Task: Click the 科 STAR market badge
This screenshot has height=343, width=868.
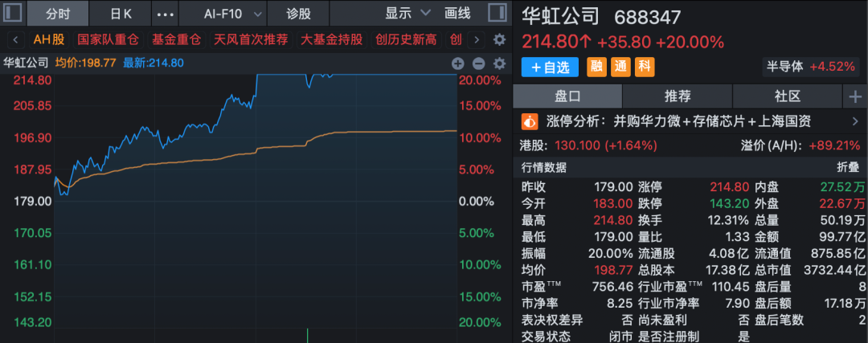Action: point(645,67)
